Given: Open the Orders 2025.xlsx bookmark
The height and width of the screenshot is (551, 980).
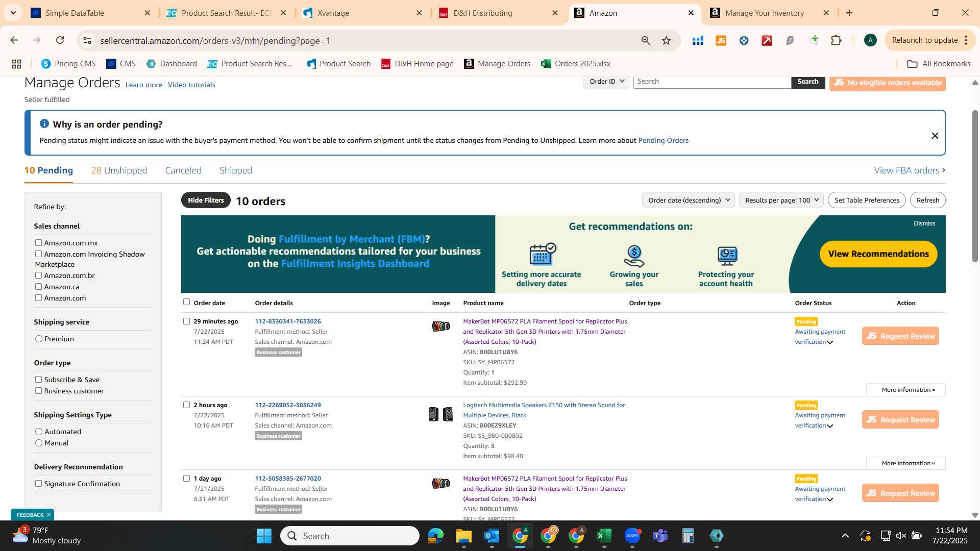Looking at the screenshot, I should (576, 64).
